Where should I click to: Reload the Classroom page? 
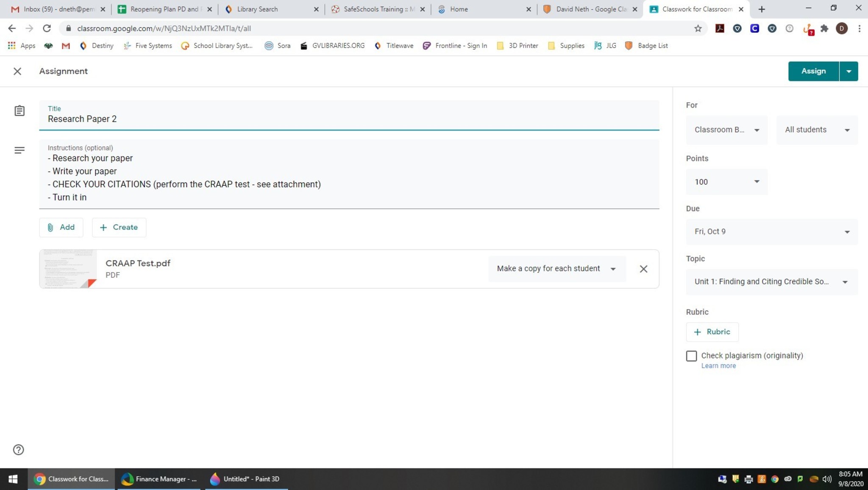click(47, 28)
